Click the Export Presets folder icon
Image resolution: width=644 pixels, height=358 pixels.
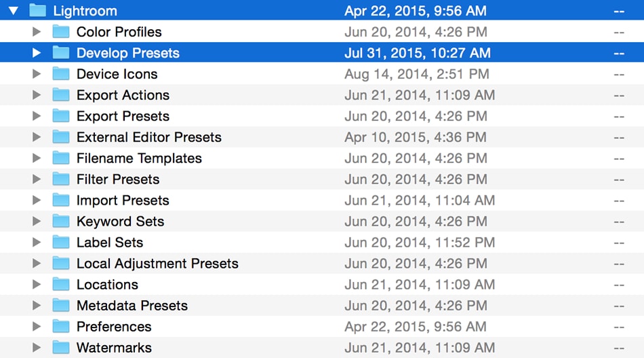point(61,115)
